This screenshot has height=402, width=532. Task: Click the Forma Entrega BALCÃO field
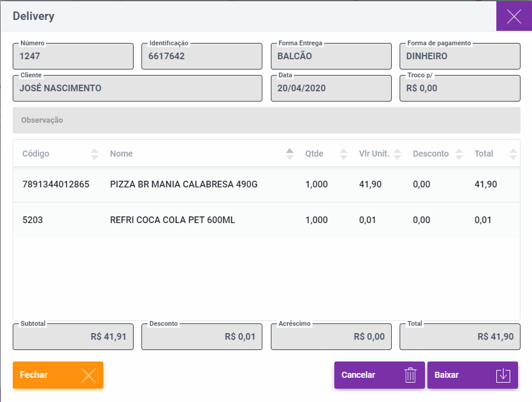point(331,56)
